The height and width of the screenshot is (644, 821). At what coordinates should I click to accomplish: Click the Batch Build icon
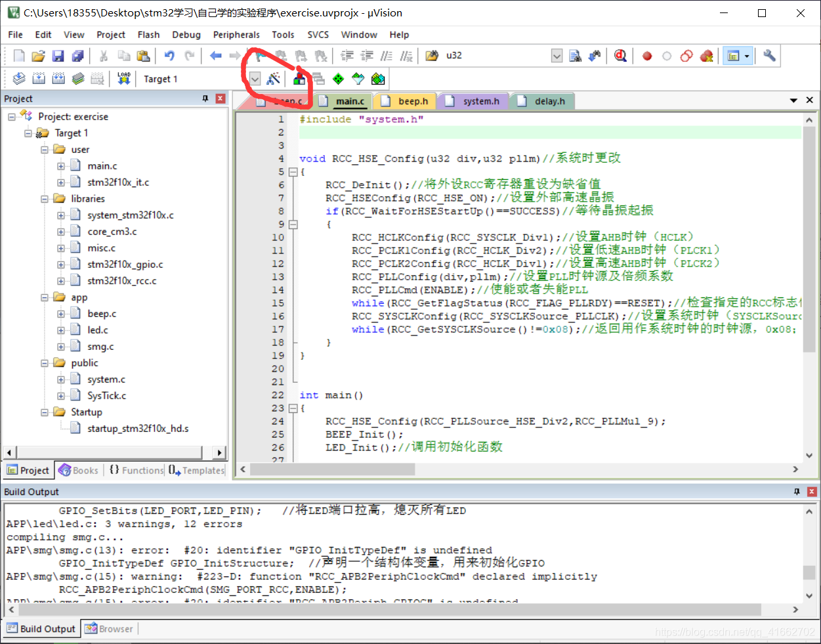(78, 79)
